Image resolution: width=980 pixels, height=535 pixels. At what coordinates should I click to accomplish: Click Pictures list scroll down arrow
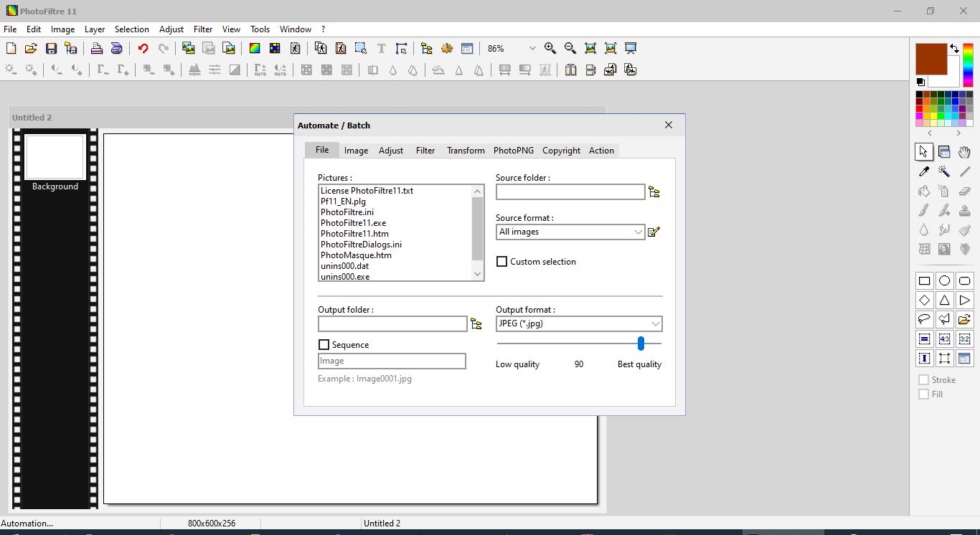(478, 275)
